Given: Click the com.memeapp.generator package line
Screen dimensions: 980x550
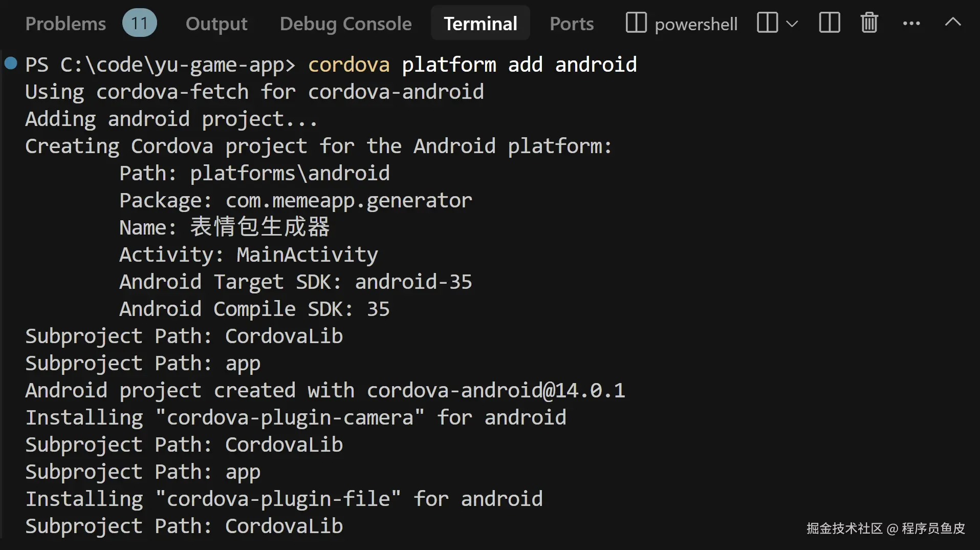Looking at the screenshot, I should point(348,201).
